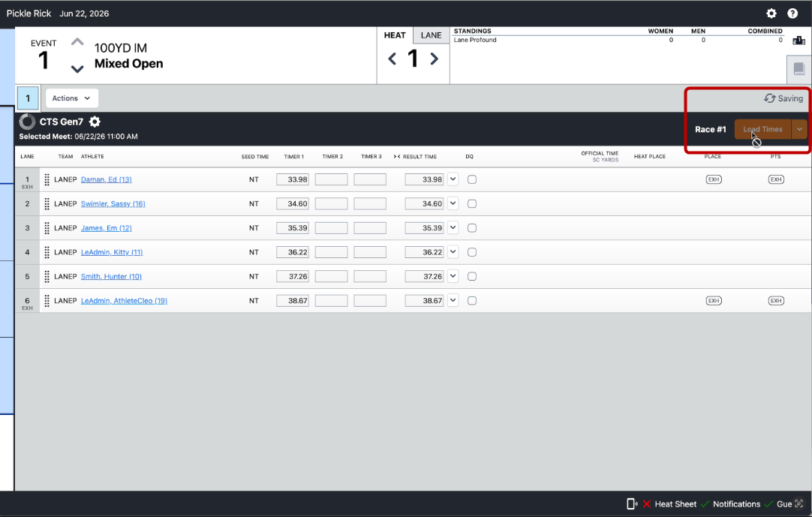The image size is (812, 517).
Task: Click the Selected Meet date text
Action: [x=106, y=137]
